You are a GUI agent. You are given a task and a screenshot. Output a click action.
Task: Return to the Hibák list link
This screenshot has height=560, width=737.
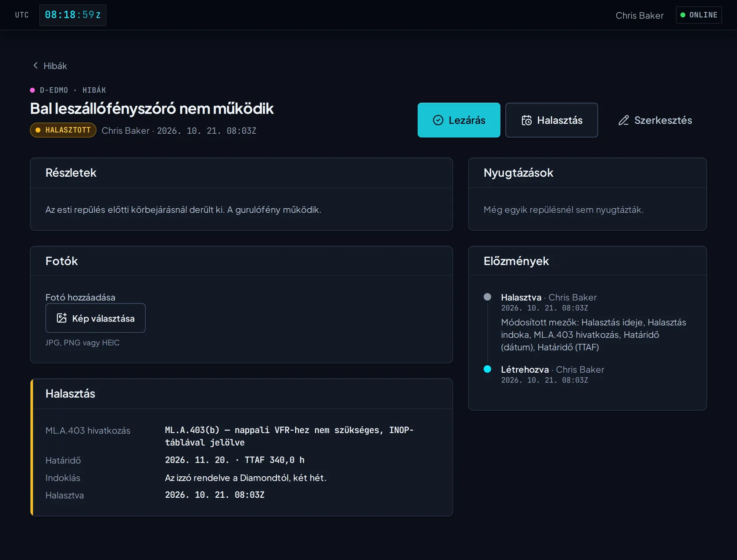(x=50, y=66)
